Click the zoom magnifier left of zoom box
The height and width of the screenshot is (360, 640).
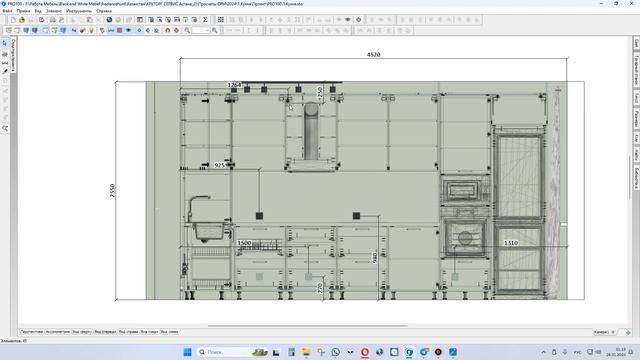pyautogui.click(x=187, y=30)
